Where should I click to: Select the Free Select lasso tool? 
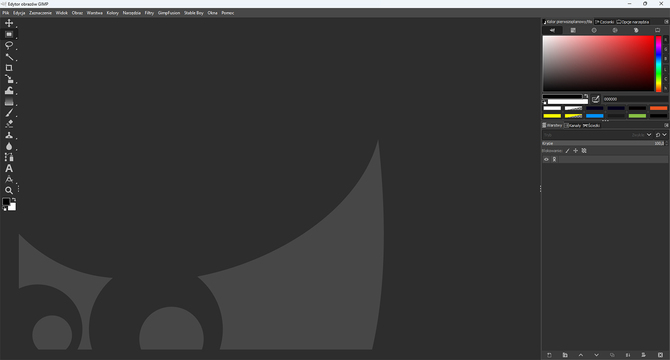[x=9, y=45]
